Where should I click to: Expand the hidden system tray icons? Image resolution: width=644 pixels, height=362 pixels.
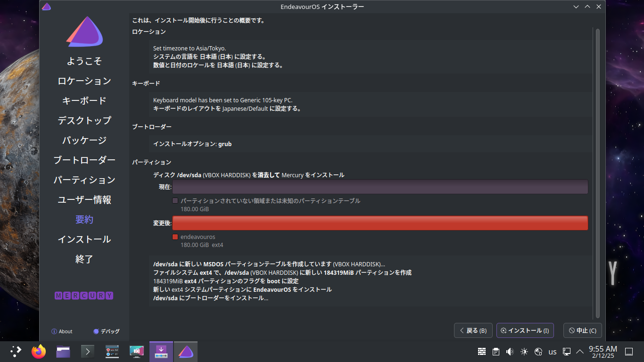click(580, 352)
